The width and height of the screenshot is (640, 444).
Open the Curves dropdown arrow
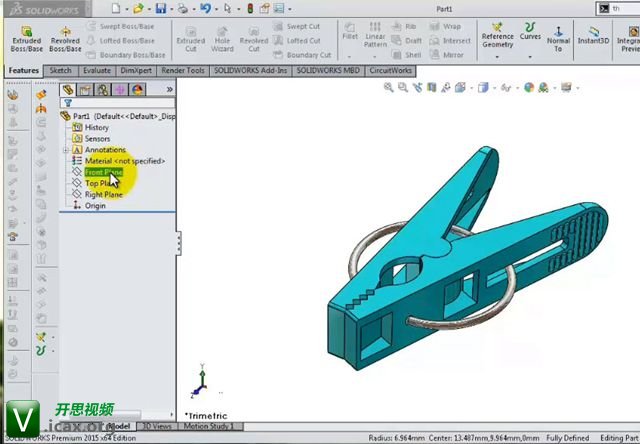click(x=530, y=57)
